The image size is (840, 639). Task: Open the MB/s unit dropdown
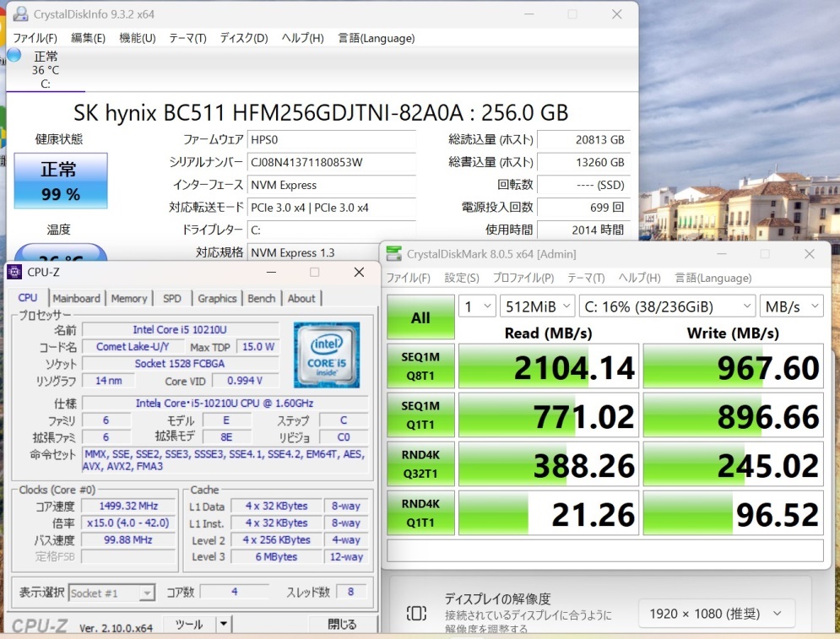(x=791, y=306)
